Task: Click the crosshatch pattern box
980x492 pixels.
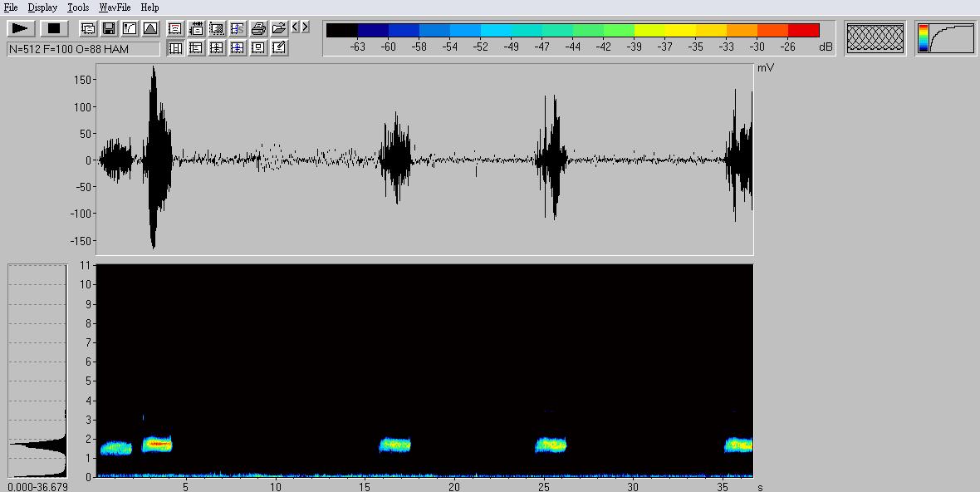Action: click(875, 38)
